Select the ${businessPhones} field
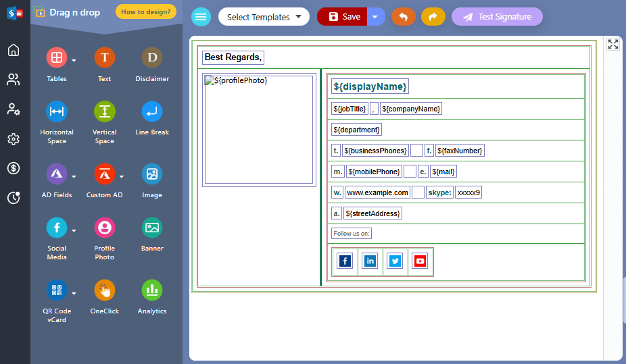 tap(375, 151)
